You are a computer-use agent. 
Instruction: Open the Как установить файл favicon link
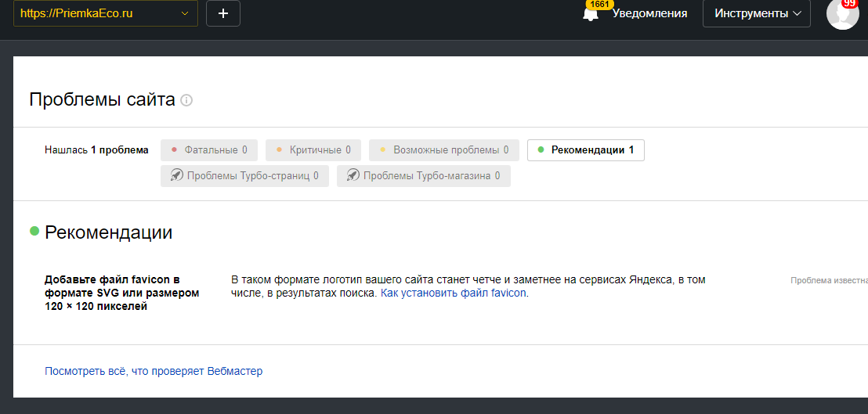tap(454, 293)
